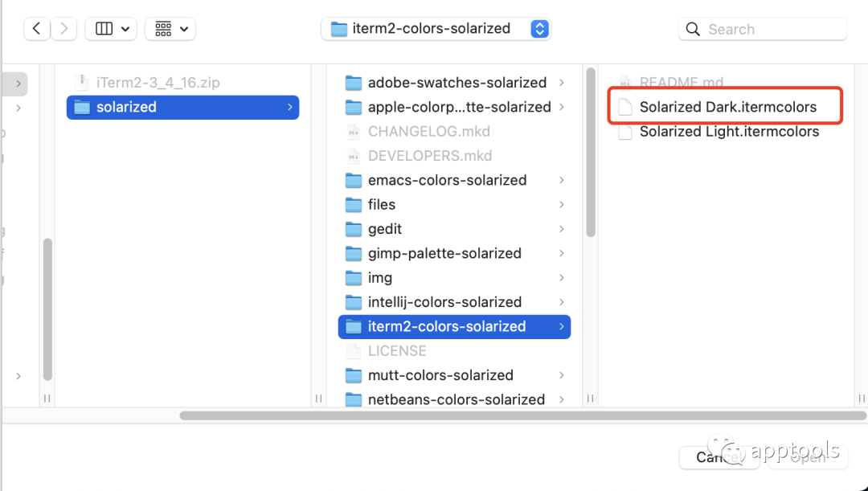Select the solarized folder
Screen dimensions: 868x491
point(126,107)
